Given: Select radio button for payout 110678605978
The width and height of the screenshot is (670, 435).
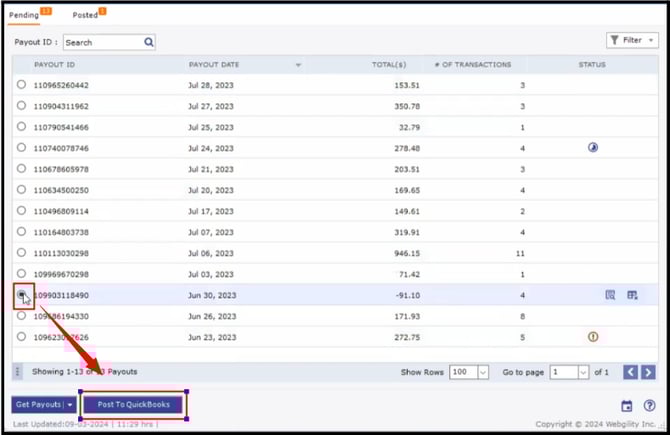Looking at the screenshot, I should [22, 169].
